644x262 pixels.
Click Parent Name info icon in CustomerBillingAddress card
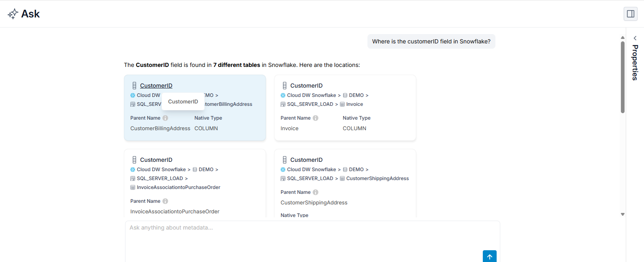click(165, 118)
